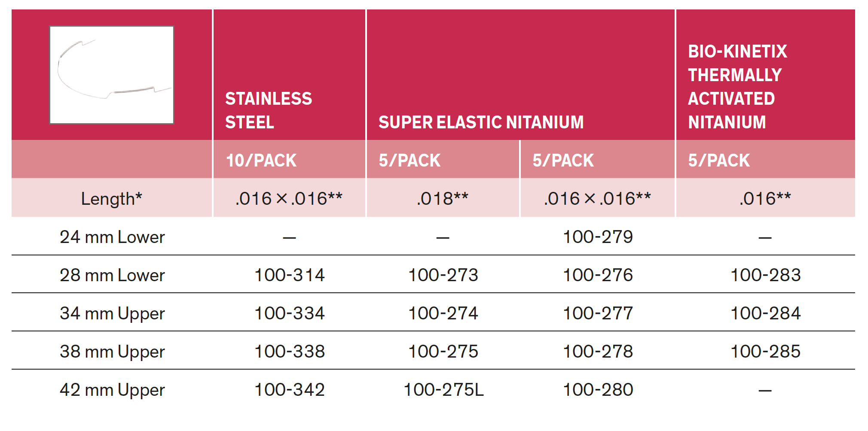This screenshot has height=431, width=868.
Task: Select the Stainless Steel column header
Action: point(269,110)
